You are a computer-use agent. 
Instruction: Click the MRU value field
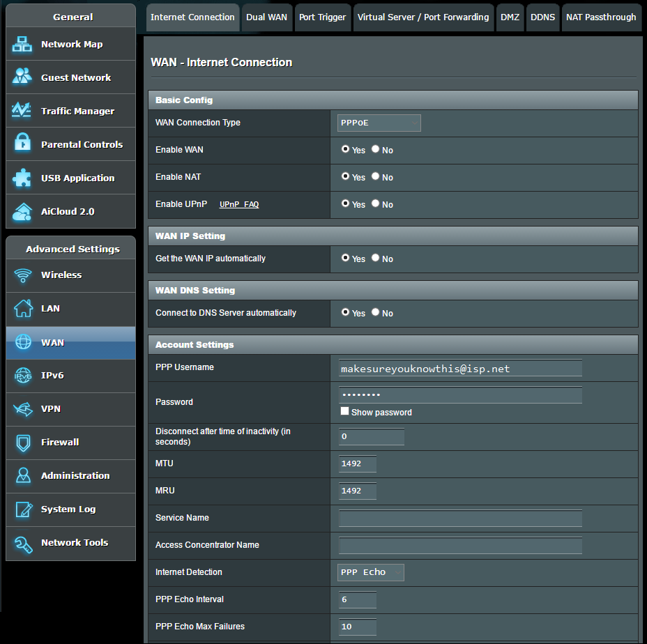pos(358,491)
